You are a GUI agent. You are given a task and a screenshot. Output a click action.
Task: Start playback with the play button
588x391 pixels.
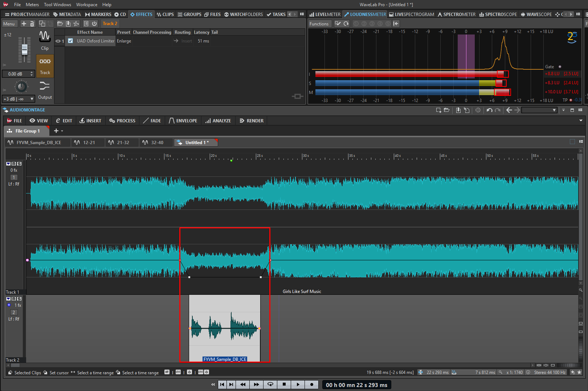(298, 384)
